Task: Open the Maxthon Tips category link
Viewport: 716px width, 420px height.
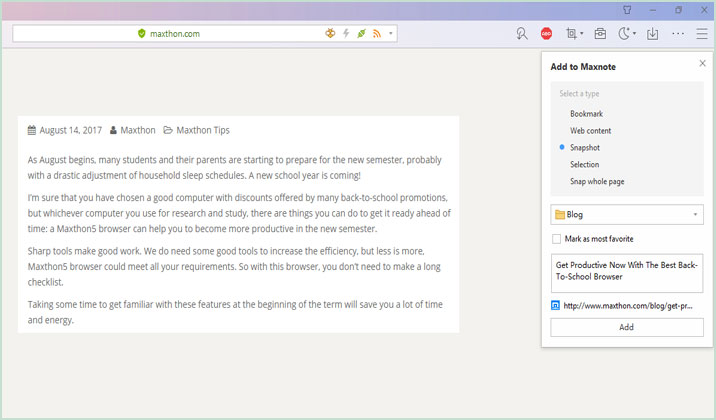Action: pos(203,130)
